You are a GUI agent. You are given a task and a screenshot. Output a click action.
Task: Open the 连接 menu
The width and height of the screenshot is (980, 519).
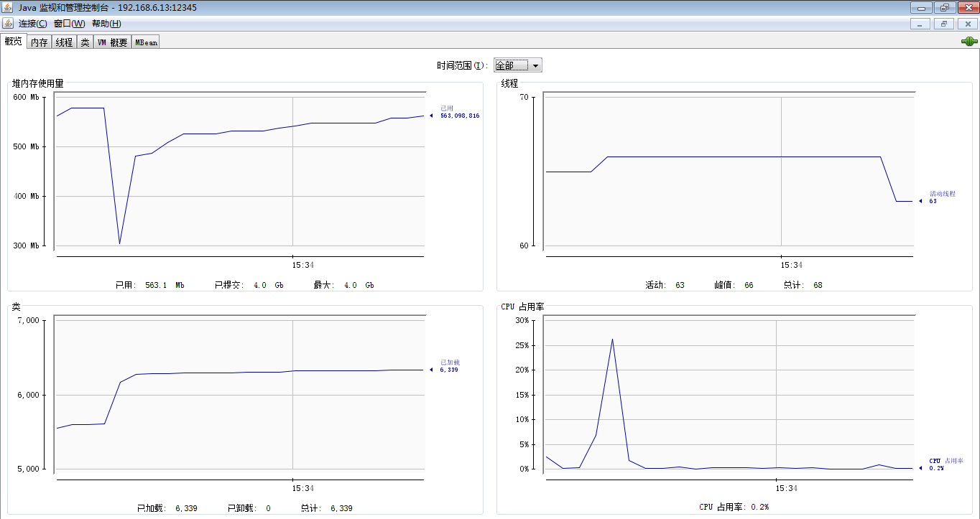click(32, 24)
